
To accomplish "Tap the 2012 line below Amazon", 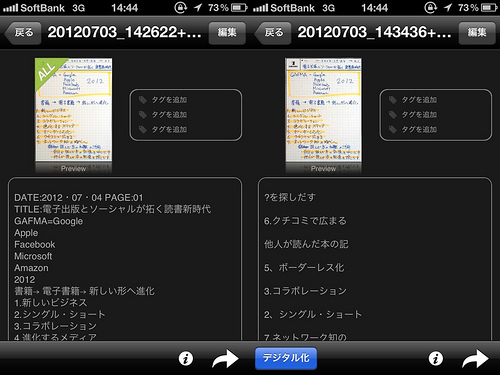I will pos(25,280).
